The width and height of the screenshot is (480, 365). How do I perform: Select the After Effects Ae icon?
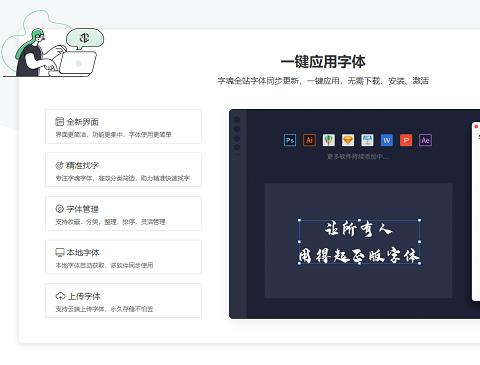425,140
